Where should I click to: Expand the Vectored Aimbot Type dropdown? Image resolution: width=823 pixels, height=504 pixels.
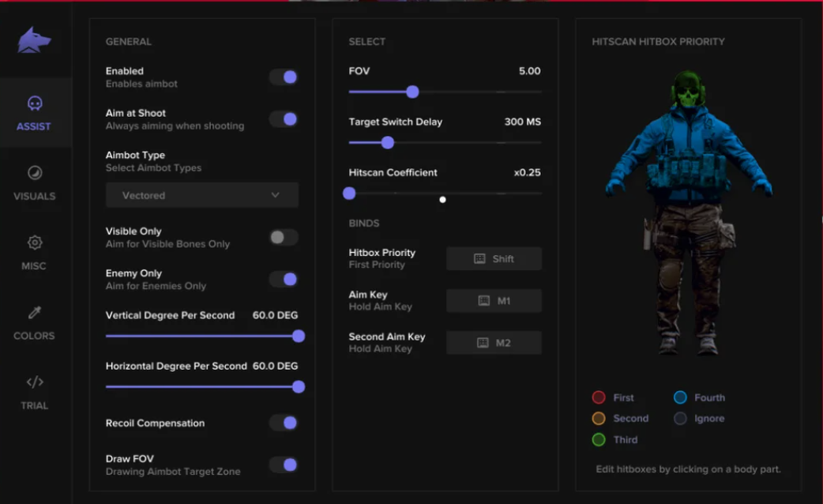(x=202, y=195)
